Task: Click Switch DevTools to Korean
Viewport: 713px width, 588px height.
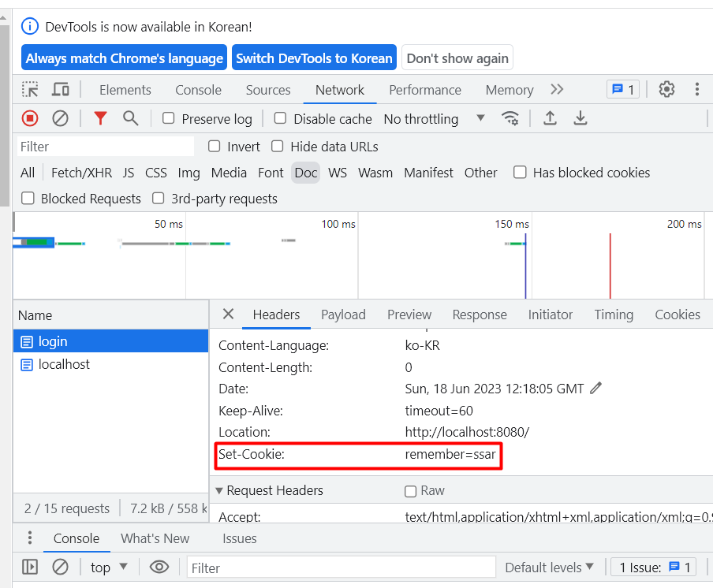Action: [x=314, y=58]
